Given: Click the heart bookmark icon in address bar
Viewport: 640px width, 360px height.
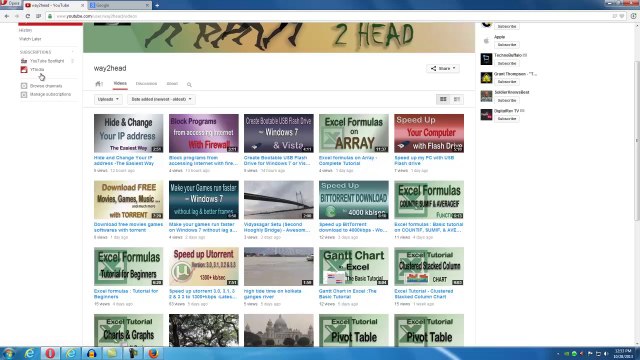Looking at the screenshot, I should [622, 16].
